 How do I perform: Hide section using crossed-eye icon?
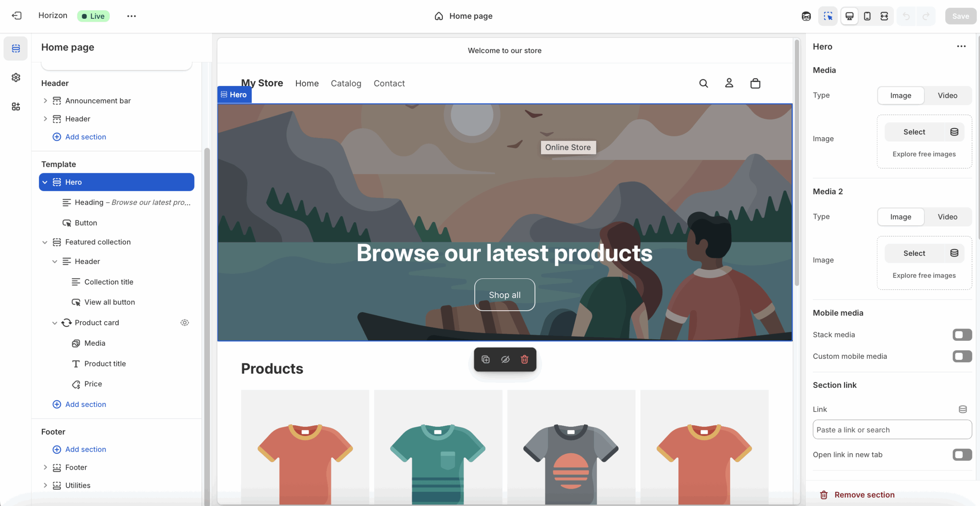pyautogui.click(x=505, y=360)
